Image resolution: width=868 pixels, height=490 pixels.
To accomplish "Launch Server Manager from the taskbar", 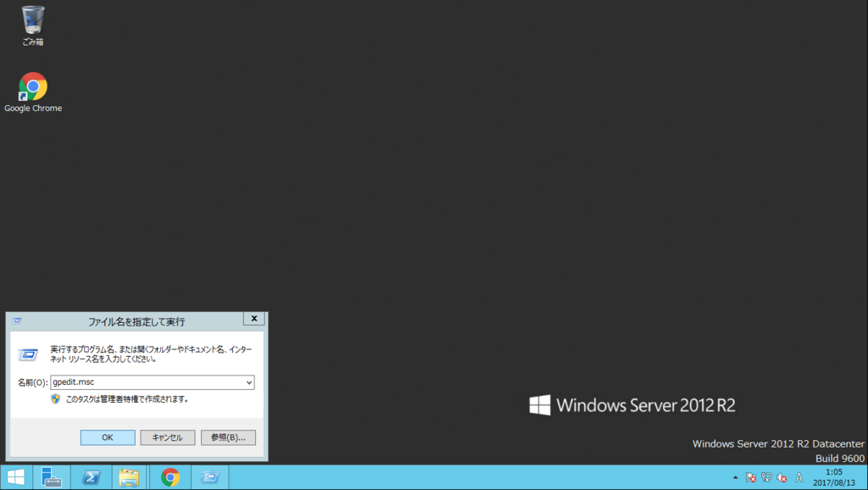I will click(52, 477).
